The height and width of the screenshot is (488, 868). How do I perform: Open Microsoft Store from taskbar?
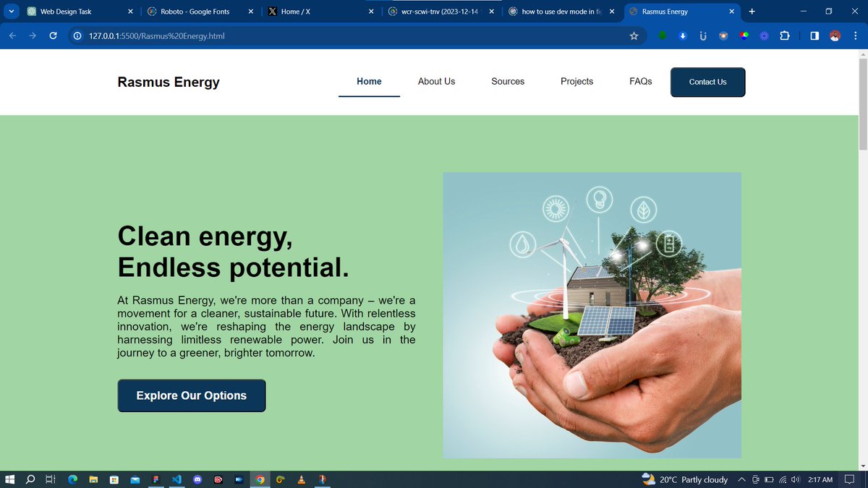(114, 479)
